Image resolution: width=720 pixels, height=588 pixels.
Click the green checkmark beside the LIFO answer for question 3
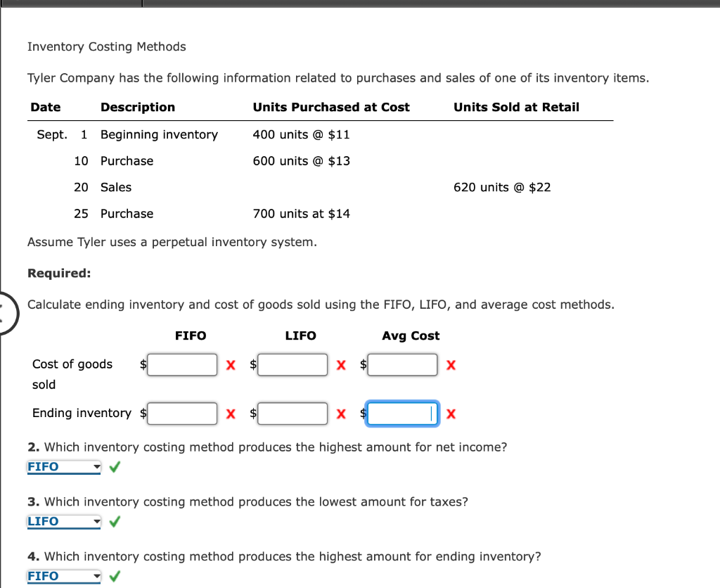[x=114, y=521]
